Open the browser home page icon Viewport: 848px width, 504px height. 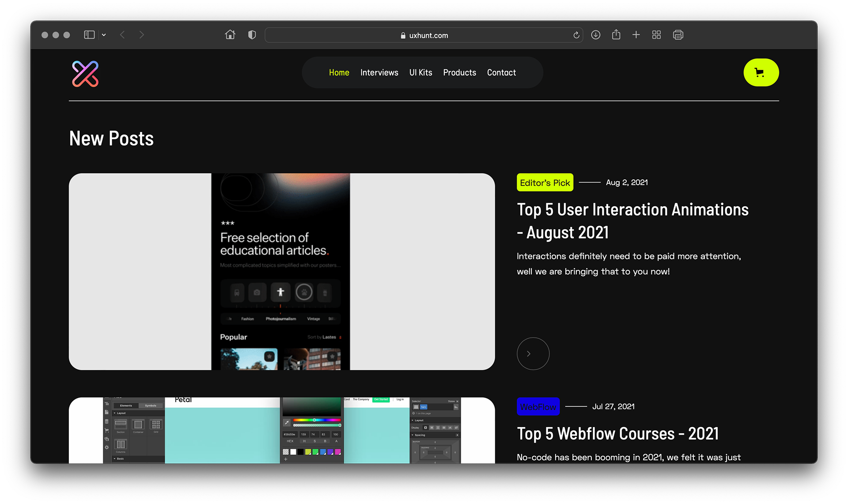pos(230,34)
